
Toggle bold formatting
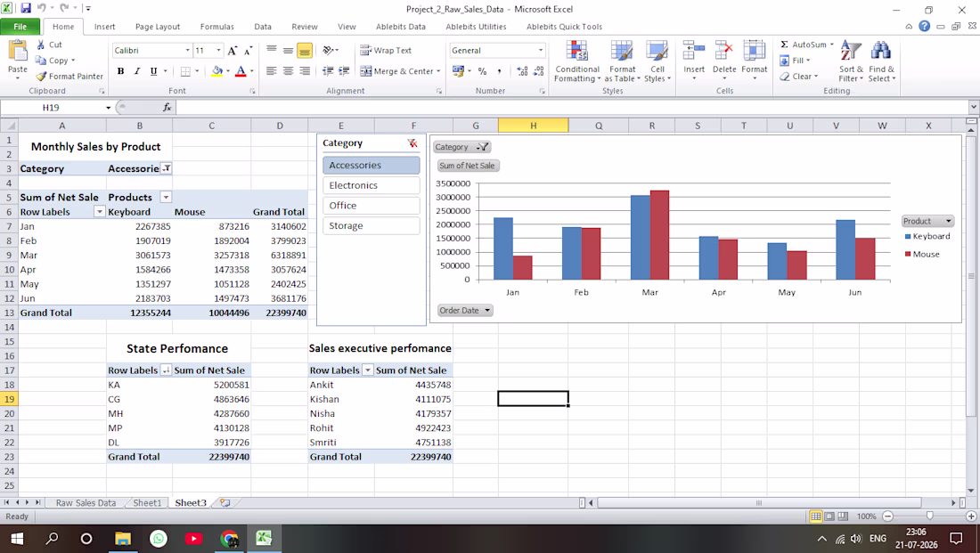tap(120, 71)
